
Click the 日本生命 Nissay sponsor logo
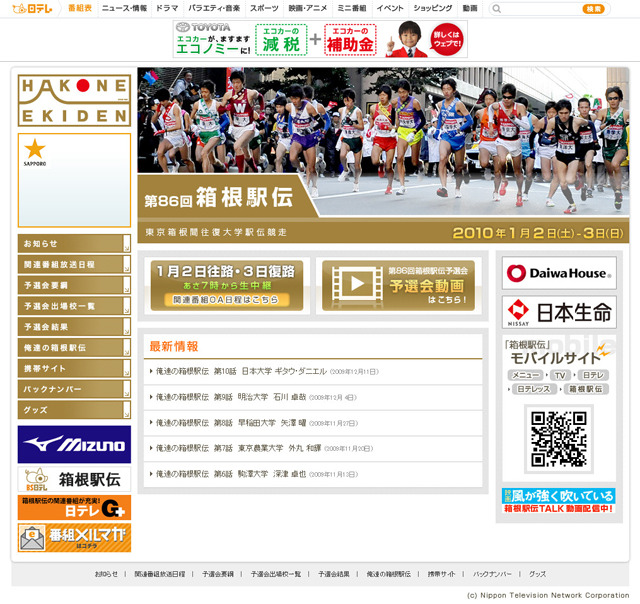559,312
